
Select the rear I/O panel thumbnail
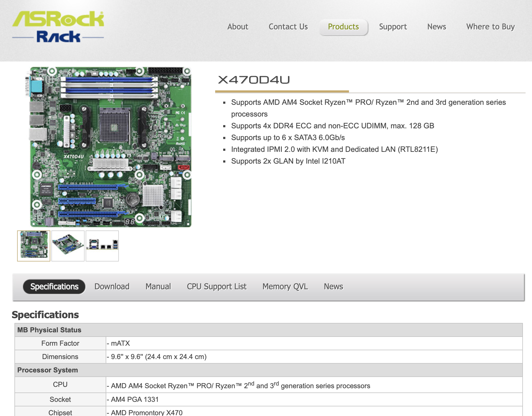102,246
